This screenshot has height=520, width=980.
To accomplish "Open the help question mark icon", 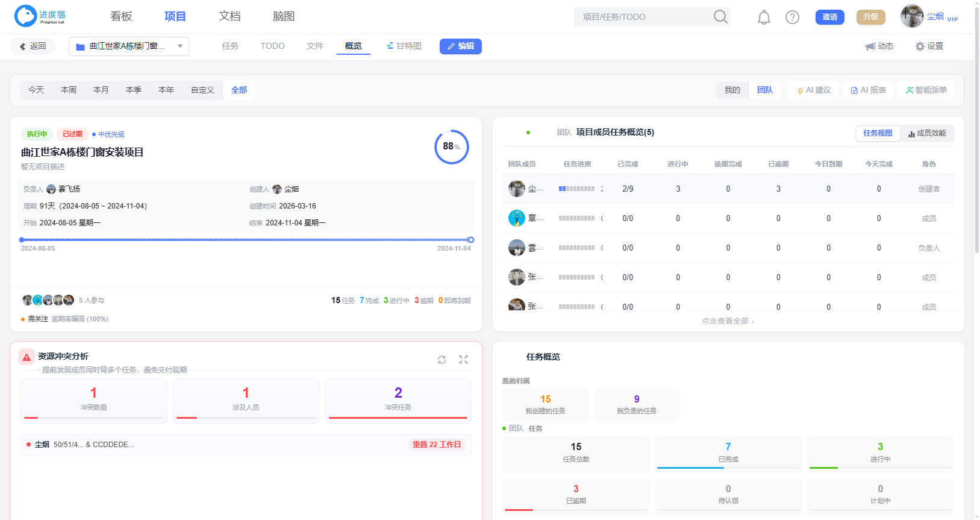I will pos(792,17).
